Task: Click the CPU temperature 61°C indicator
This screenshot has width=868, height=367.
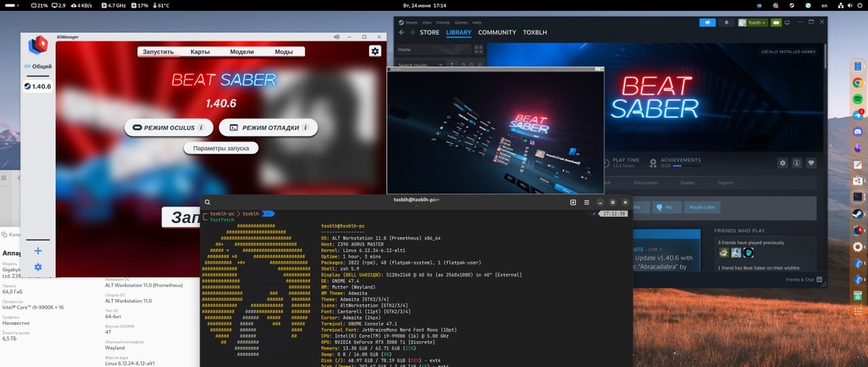Action: 159,5
